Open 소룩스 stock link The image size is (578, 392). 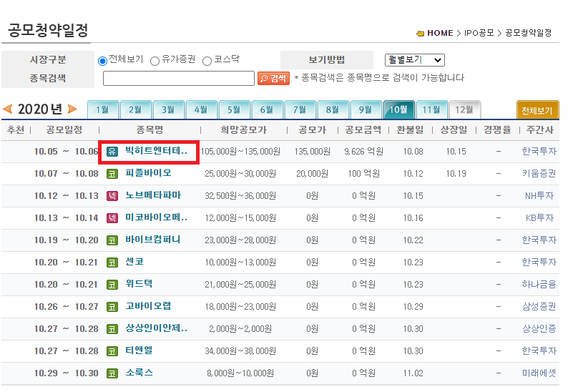(x=139, y=373)
